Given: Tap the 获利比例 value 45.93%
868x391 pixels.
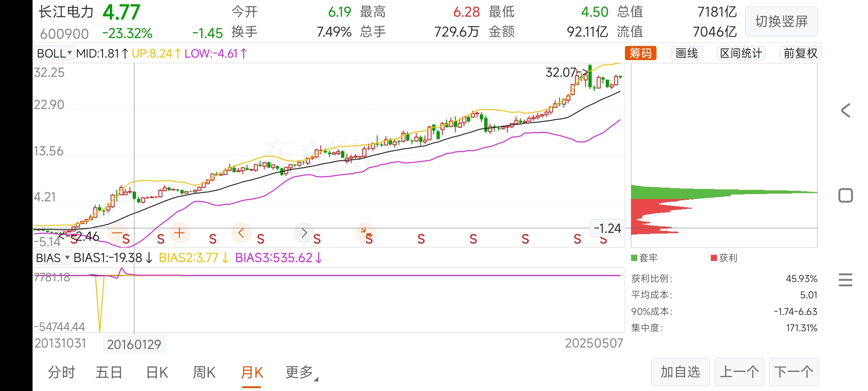Looking at the screenshot, I should pyautogui.click(x=801, y=278).
